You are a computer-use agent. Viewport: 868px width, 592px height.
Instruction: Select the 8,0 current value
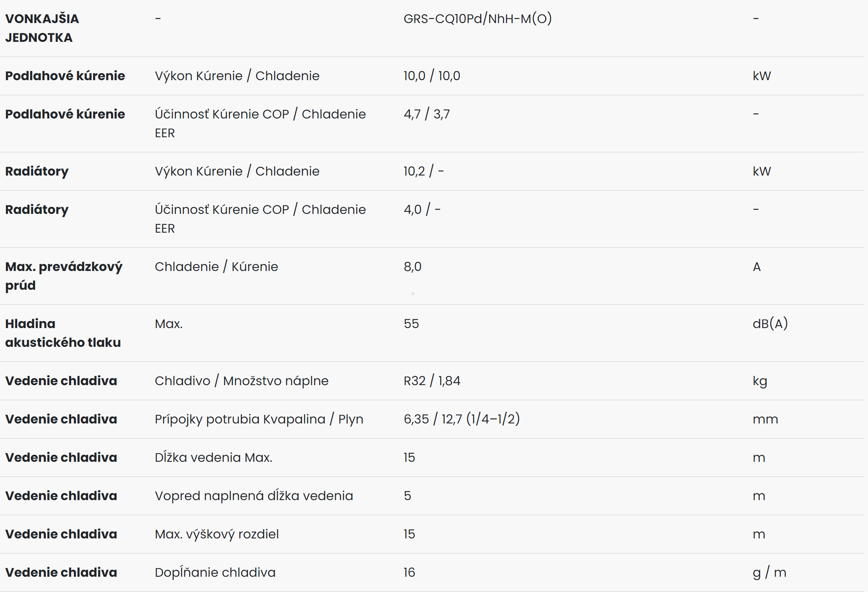coord(412,267)
